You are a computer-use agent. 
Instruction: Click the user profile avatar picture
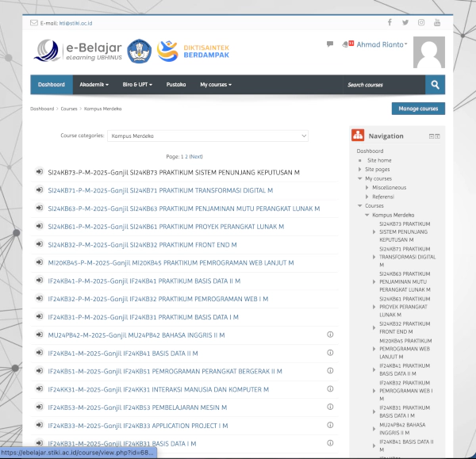click(x=429, y=52)
